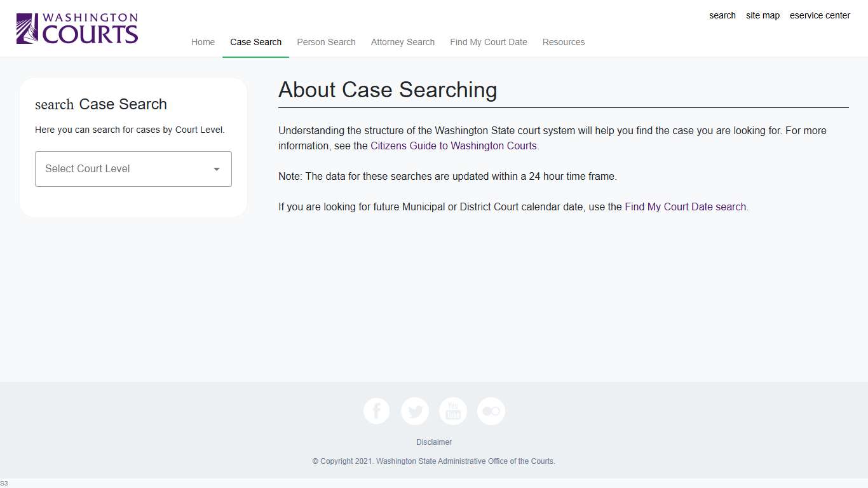
Task: Click the eservice center link
Action: click(x=820, y=15)
